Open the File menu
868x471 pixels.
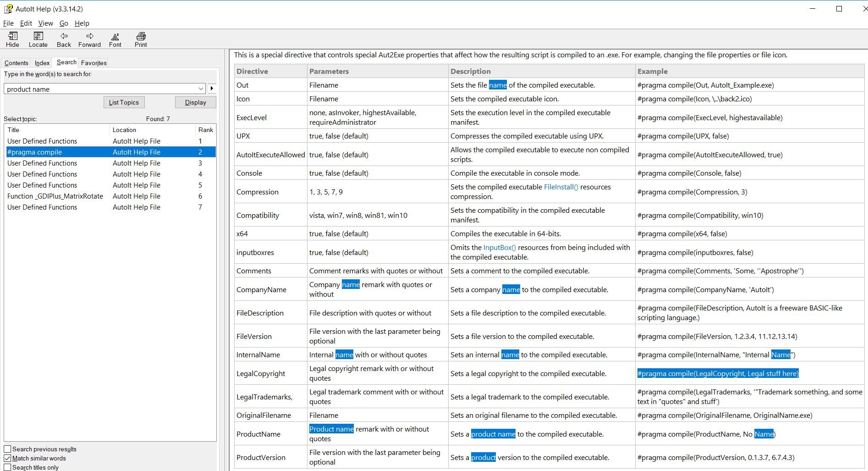(8, 23)
